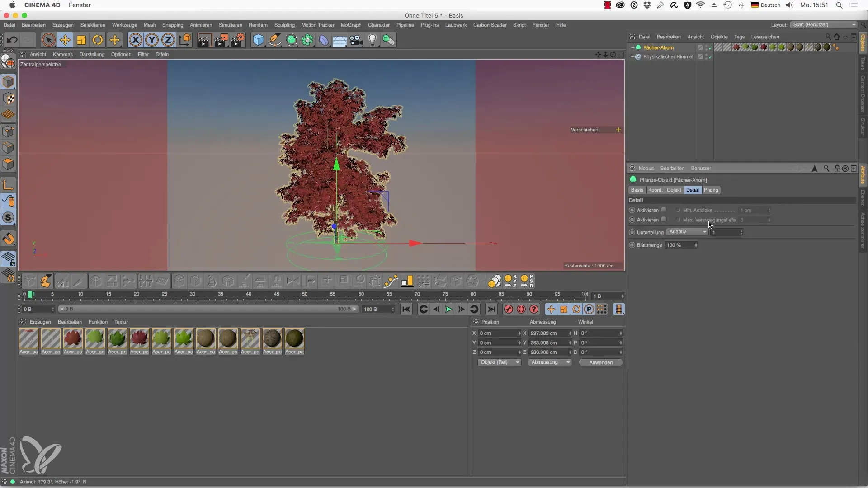Image resolution: width=868 pixels, height=488 pixels.
Task: Toggle Unterteilung animation radio dot
Action: point(632,232)
